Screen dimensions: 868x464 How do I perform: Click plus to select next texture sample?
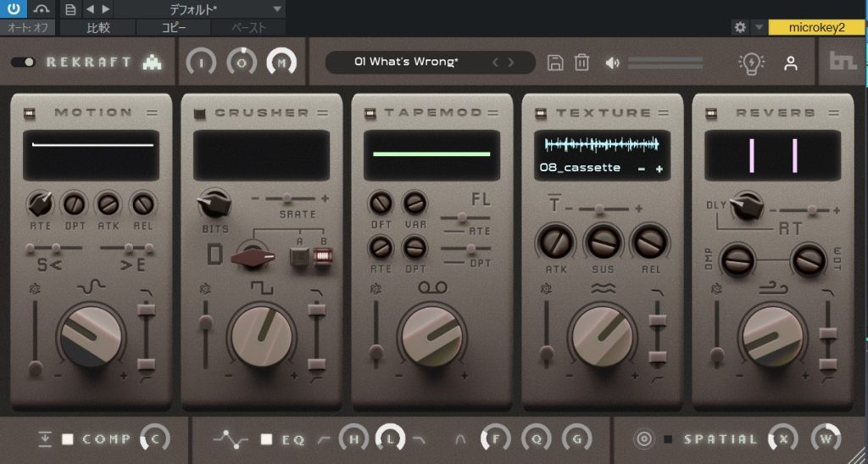point(659,169)
